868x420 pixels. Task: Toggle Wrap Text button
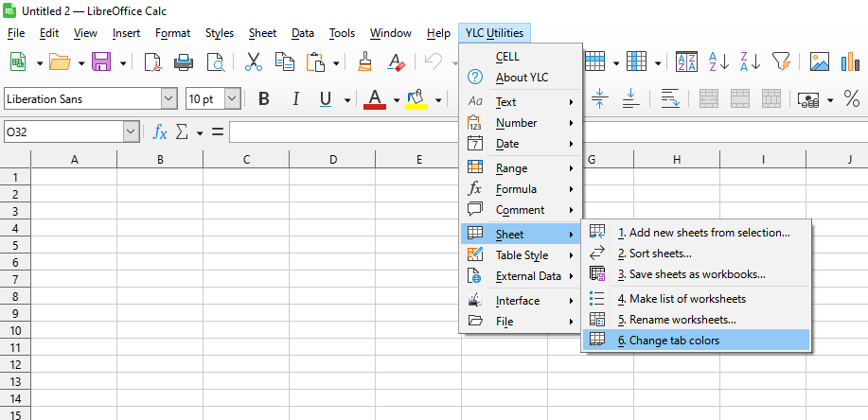[x=670, y=99]
